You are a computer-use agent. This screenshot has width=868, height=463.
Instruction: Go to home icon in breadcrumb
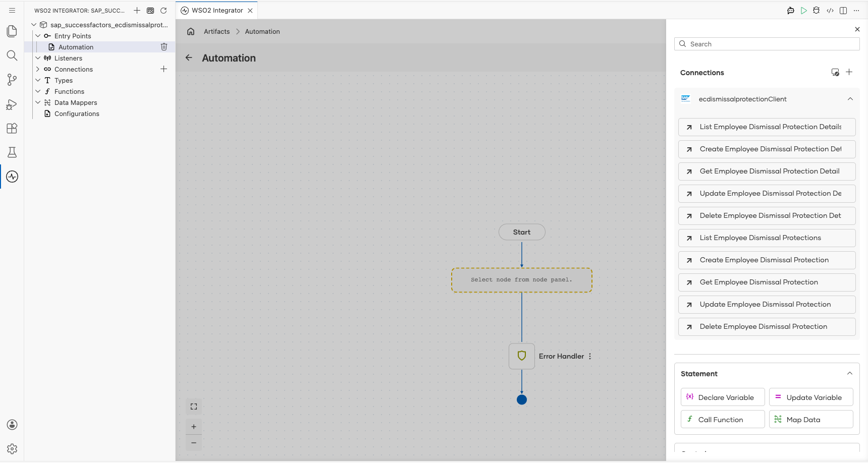191,31
